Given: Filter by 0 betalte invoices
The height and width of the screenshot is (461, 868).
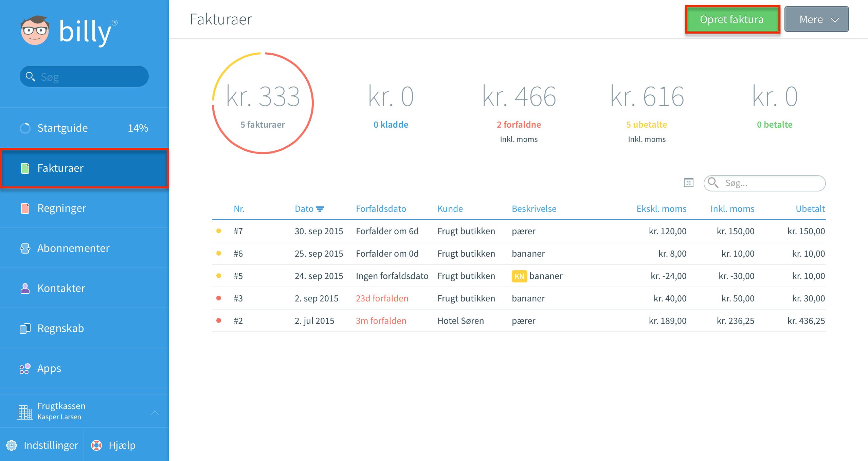Looking at the screenshot, I should point(775,125).
